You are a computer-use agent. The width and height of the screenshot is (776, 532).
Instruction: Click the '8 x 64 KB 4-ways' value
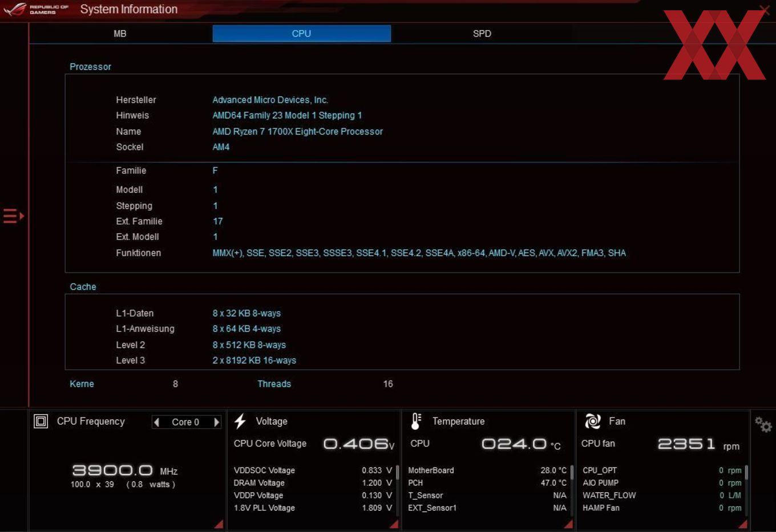[x=246, y=328]
